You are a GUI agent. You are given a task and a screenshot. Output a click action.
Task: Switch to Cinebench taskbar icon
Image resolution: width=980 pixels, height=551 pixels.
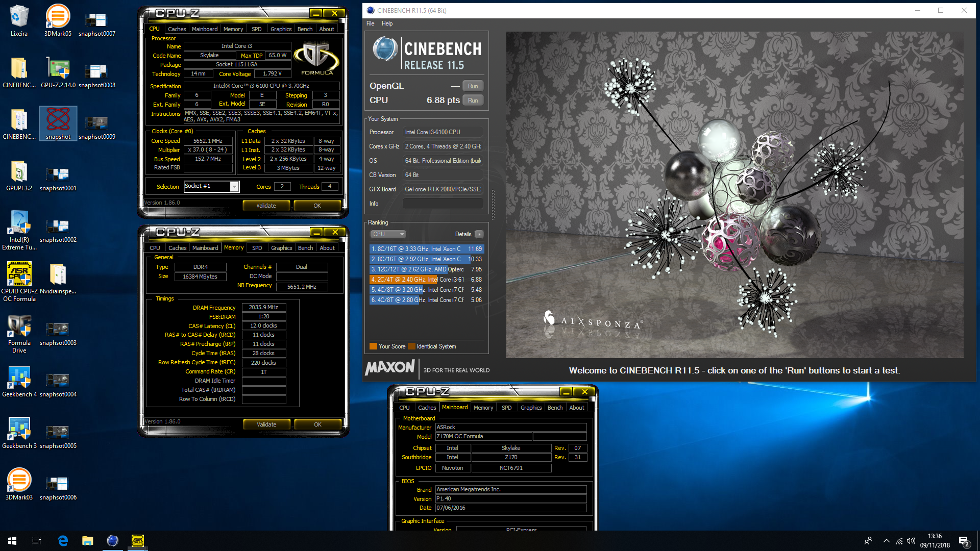[x=112, y=541]
